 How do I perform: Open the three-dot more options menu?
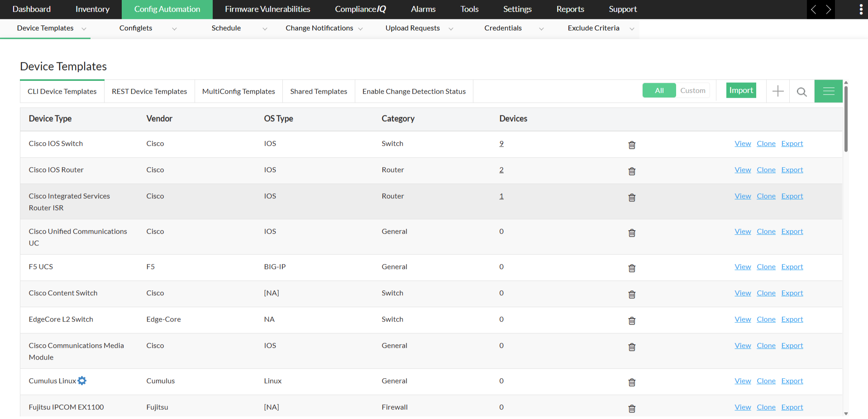tap(861, 10)
